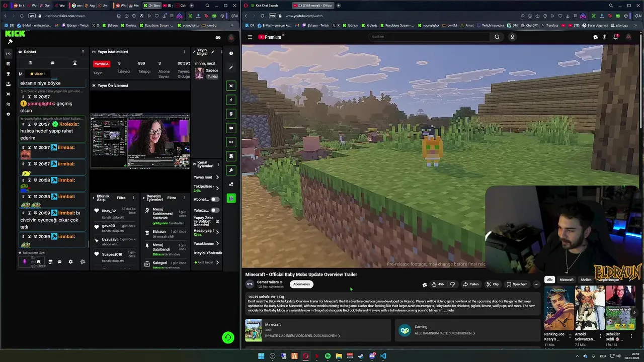
Task: Click the speech bubble icon in Sohbet toolbar
Action: pos(52,63)
